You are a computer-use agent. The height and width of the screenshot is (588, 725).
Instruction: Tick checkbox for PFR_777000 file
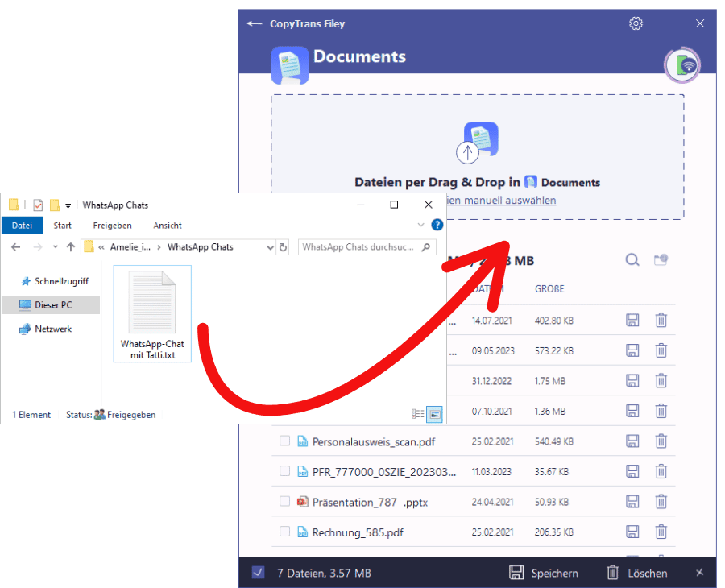click(285, 471)
